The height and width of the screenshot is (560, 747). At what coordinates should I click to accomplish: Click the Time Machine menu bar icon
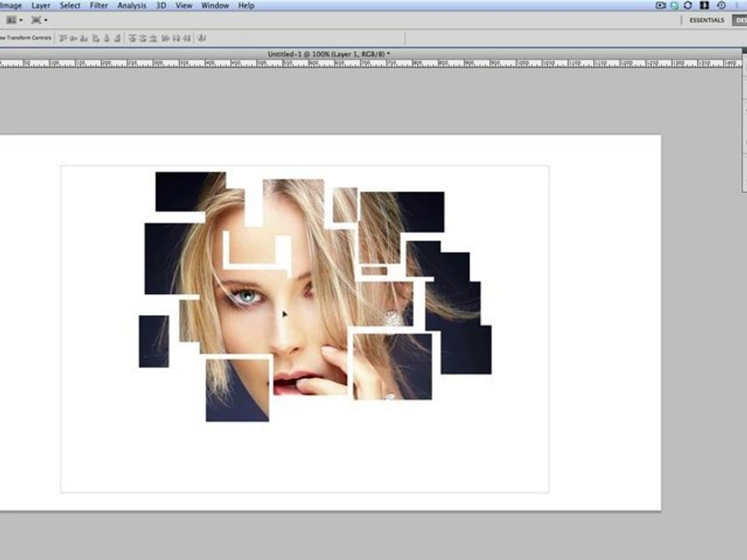click(721, 5)
